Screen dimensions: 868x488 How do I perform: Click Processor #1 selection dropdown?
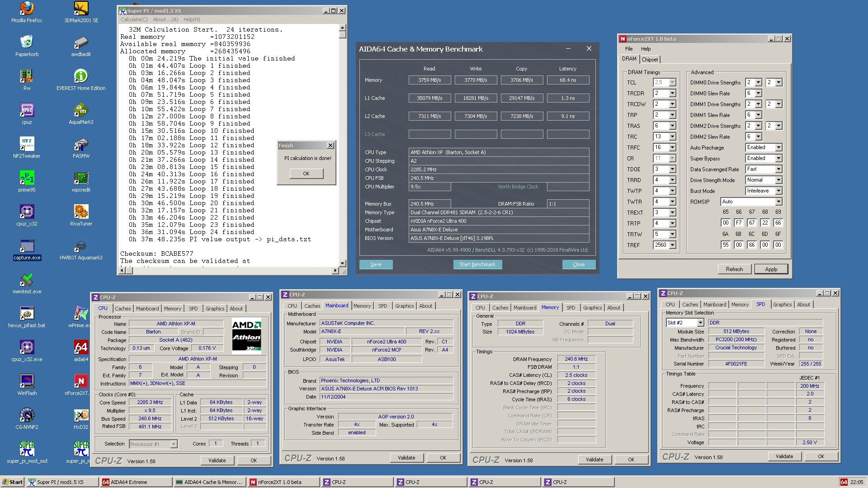click(x=153, y=444)
